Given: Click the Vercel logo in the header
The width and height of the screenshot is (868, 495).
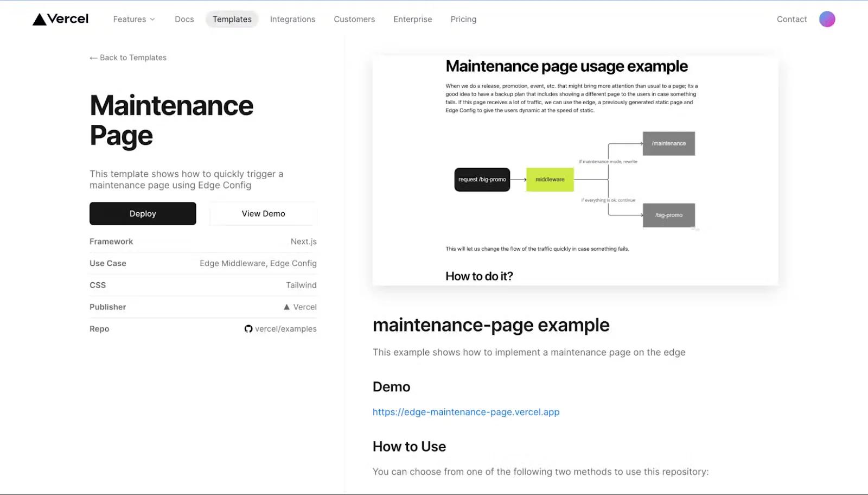Looking at the screenshot, I should 60,19.
